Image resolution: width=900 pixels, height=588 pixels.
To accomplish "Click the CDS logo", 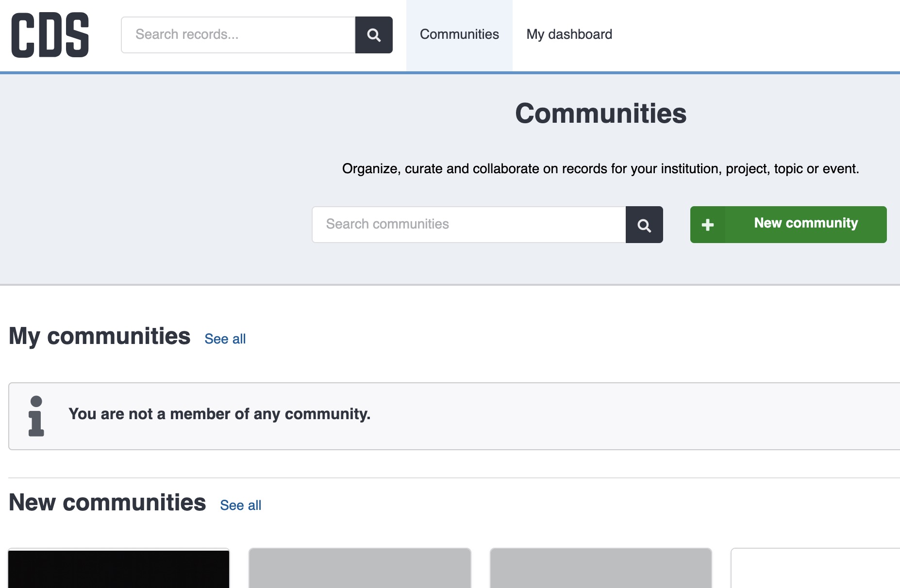I will pyautogui.click(x=50, y=35).
